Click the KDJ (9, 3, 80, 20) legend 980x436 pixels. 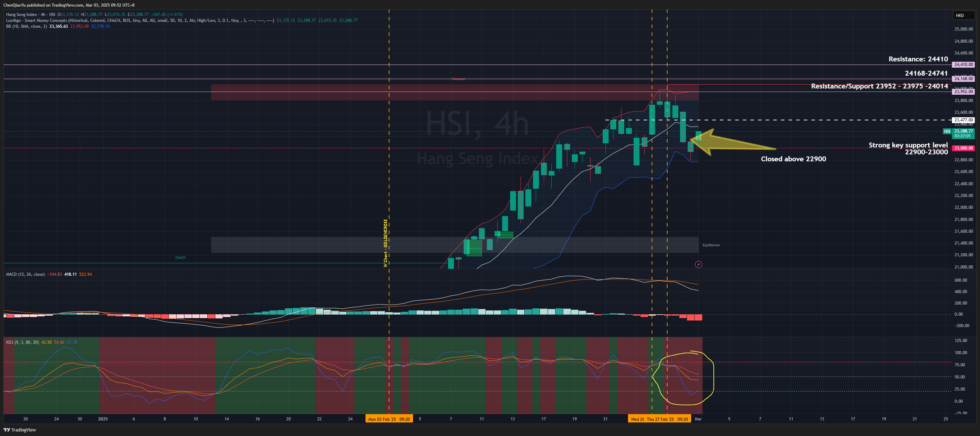(22, 342)
